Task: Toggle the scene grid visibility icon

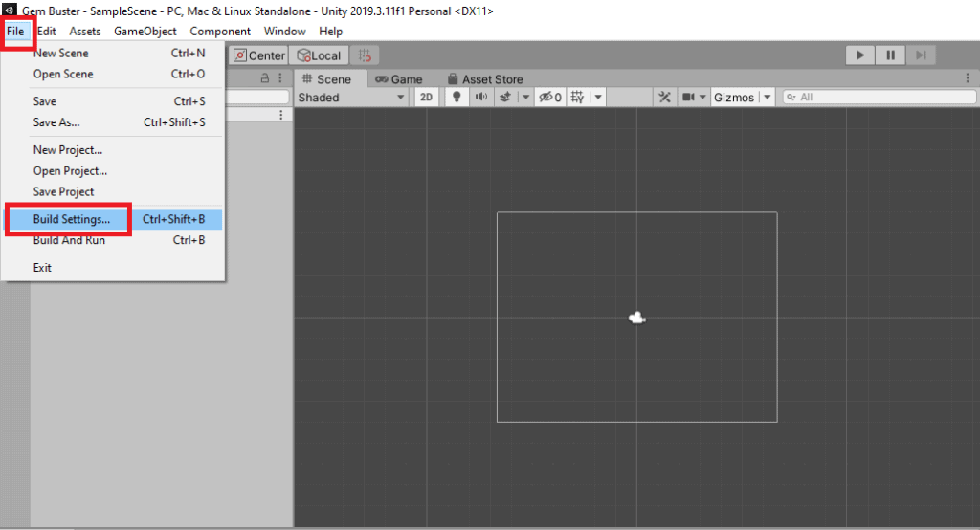Action: click(578, 97)
